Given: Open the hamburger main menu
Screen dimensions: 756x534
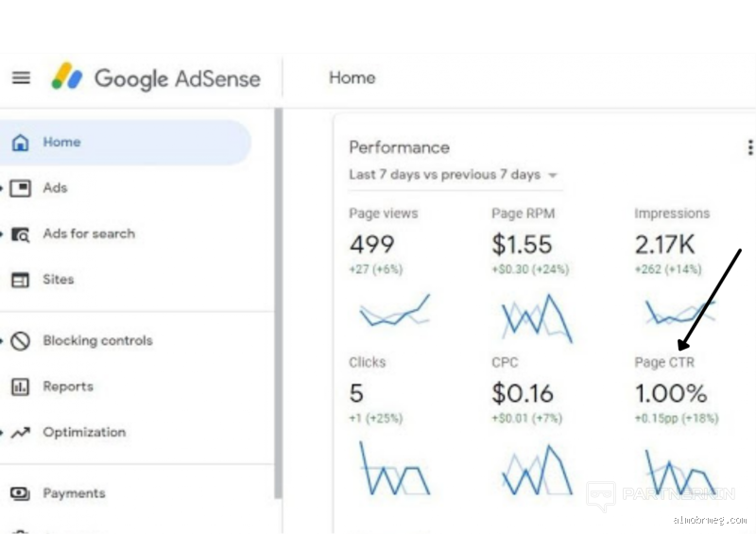Looking at the screenshot, I should pyautogui.click(x=21, y=78).
